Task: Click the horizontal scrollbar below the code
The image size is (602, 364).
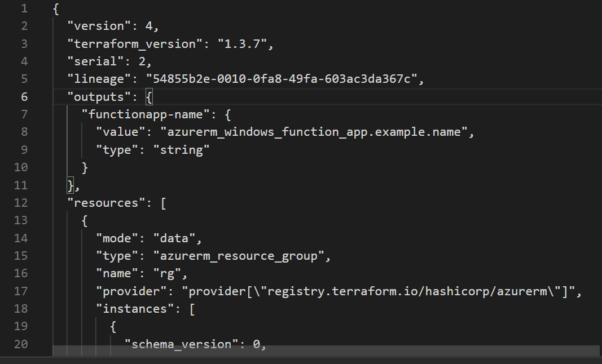Action: pyautogui.click(x=326, y=351)
